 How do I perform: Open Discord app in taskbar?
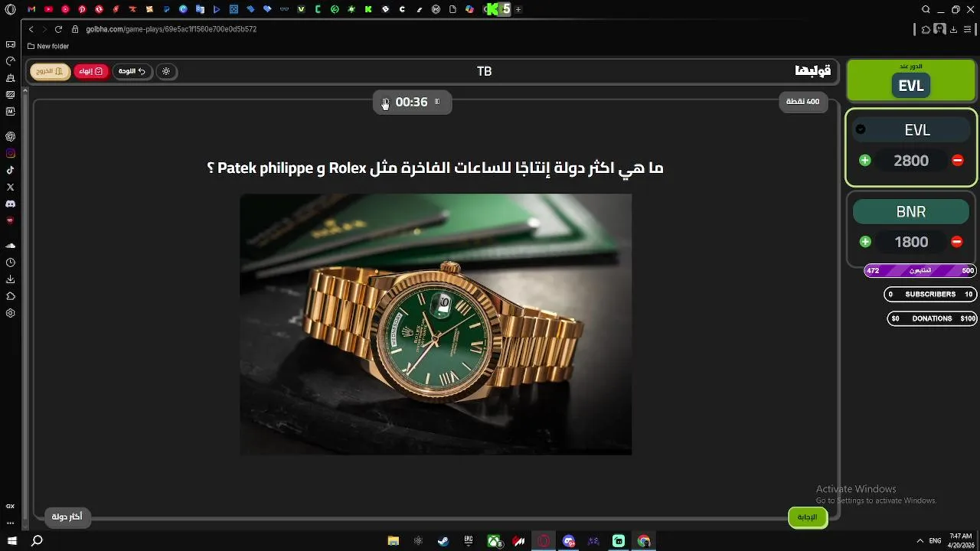(x=569, y=541)
